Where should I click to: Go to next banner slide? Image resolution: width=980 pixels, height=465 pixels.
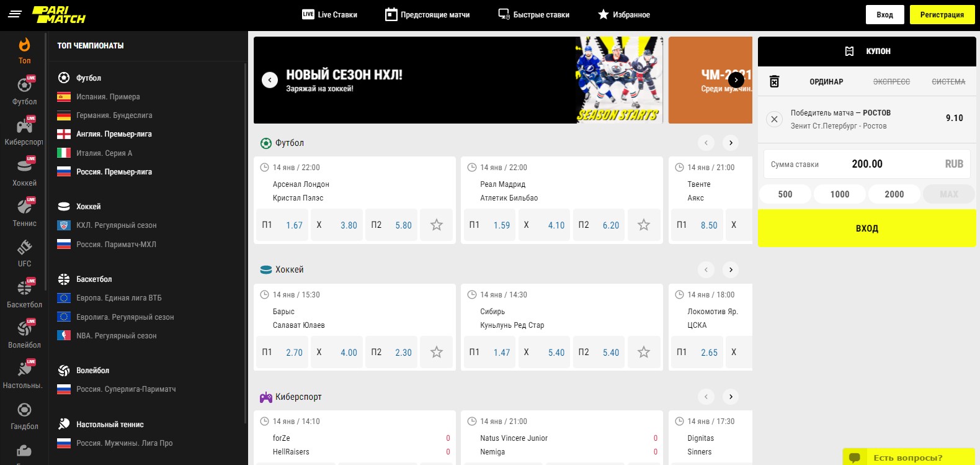click(x=736, y=79)
